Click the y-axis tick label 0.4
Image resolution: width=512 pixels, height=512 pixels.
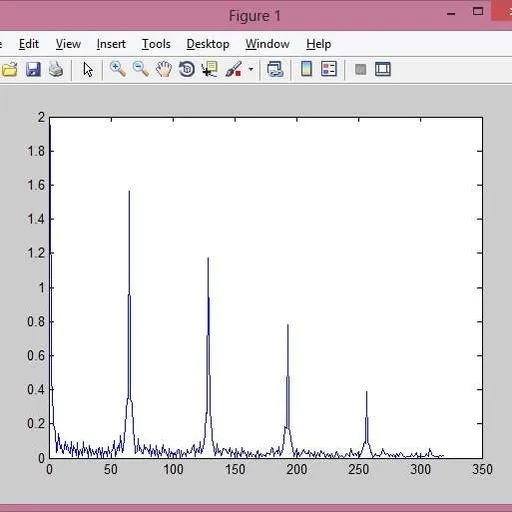click(x=36, y=390)
